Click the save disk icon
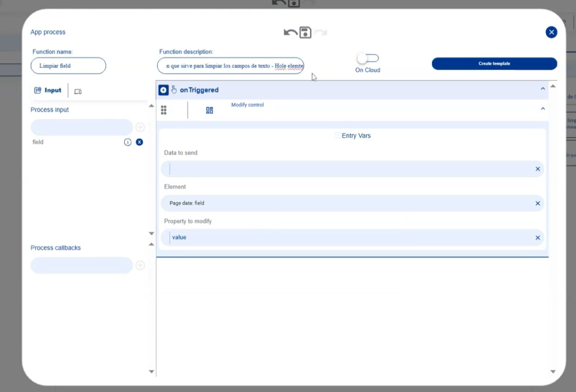This screenshot has width=576, height=392. [x=305, y=32]
